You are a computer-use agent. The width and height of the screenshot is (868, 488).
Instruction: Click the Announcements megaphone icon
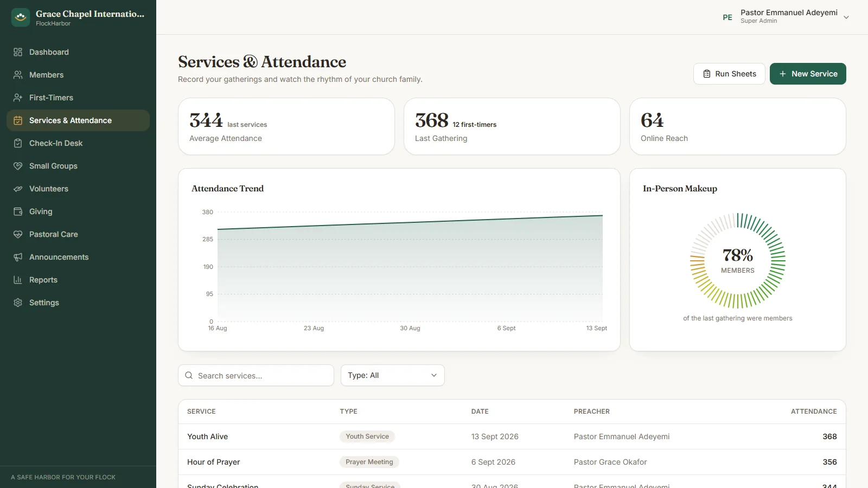tap(18, 257)
